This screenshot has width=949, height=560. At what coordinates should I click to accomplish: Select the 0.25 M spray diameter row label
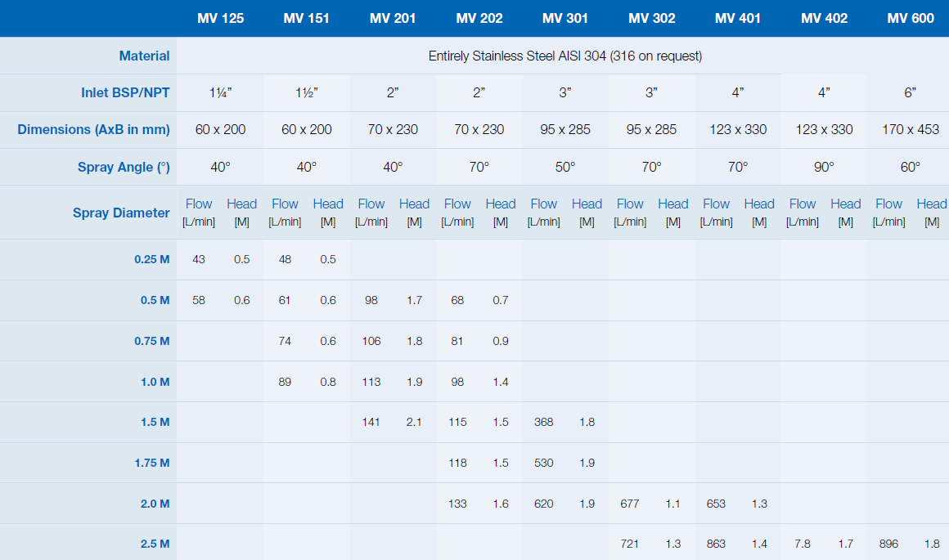click(x=151, y=259)
